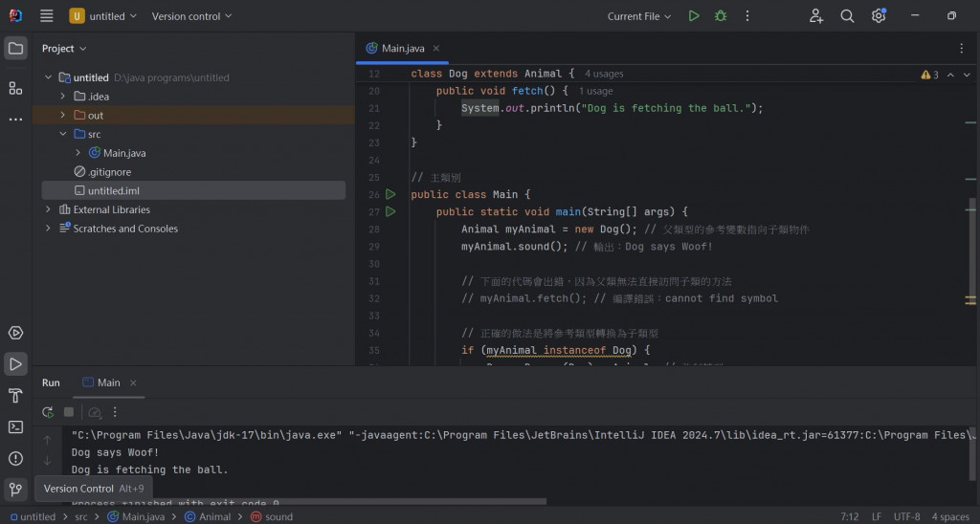Open the Project tool window icon
Screen dimensions: 980x524
pos(15,48)
